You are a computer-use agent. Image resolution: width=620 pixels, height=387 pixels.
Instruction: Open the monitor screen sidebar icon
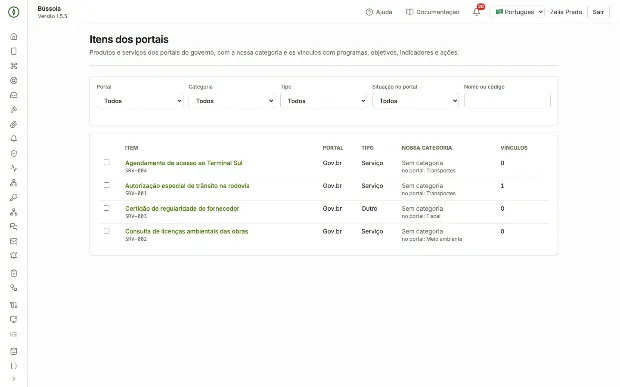[13, 319]
